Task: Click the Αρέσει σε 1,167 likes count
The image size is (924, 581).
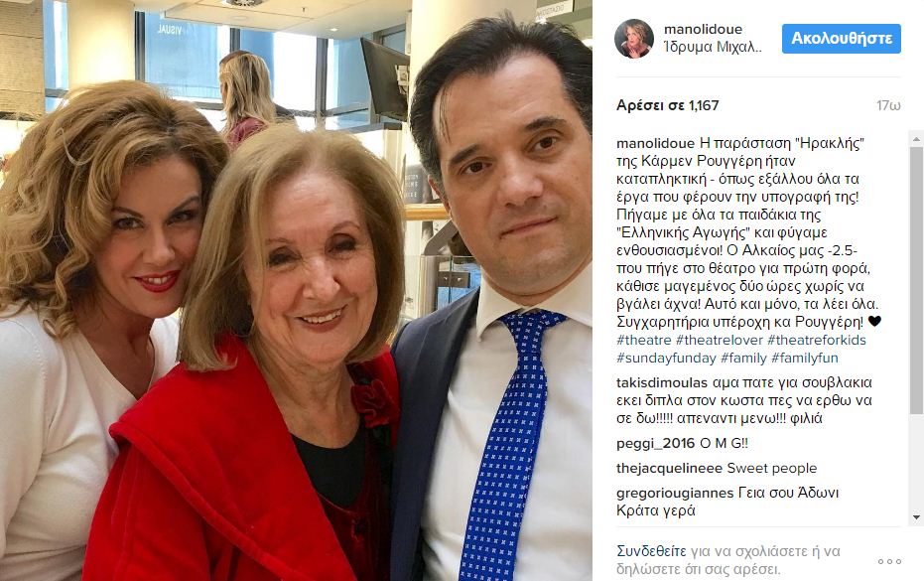Action: [x=668, y=105]
